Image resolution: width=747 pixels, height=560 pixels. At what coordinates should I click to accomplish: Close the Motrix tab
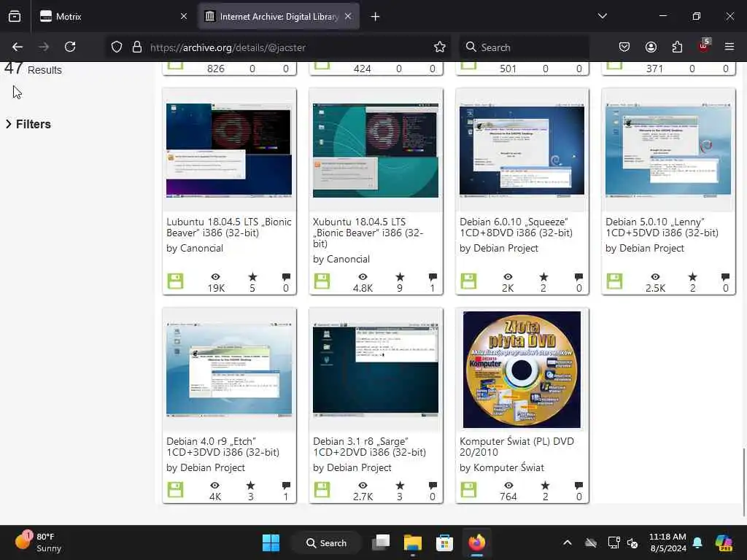pos(184,17)
